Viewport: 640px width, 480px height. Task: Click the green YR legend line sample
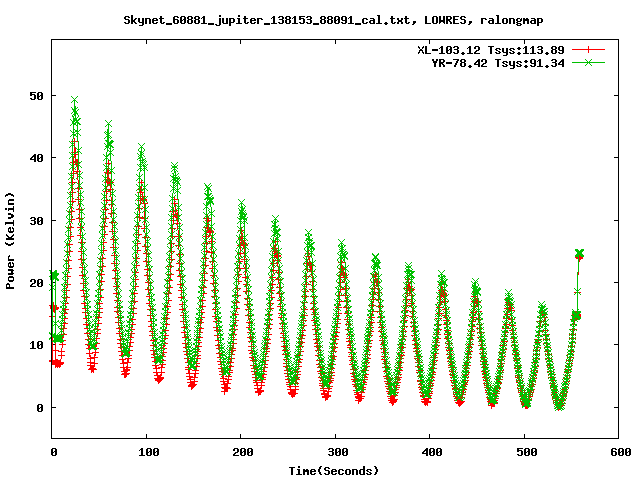588,62
